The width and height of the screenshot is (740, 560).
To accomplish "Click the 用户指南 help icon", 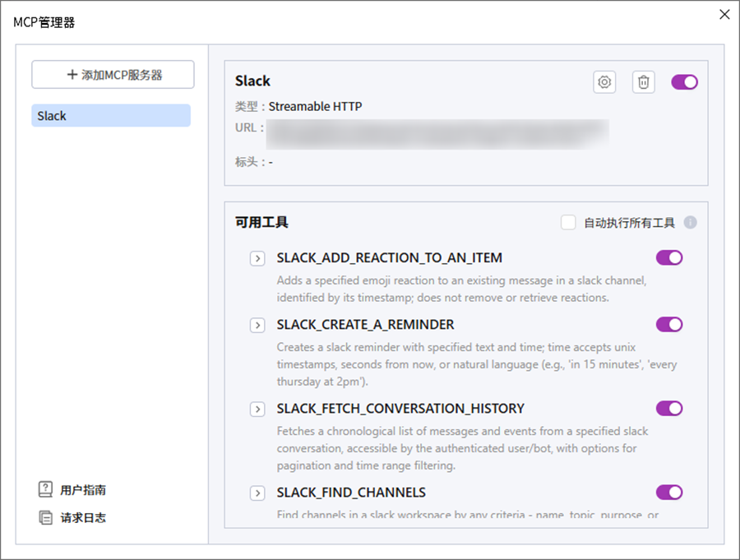I will point(45,490).
